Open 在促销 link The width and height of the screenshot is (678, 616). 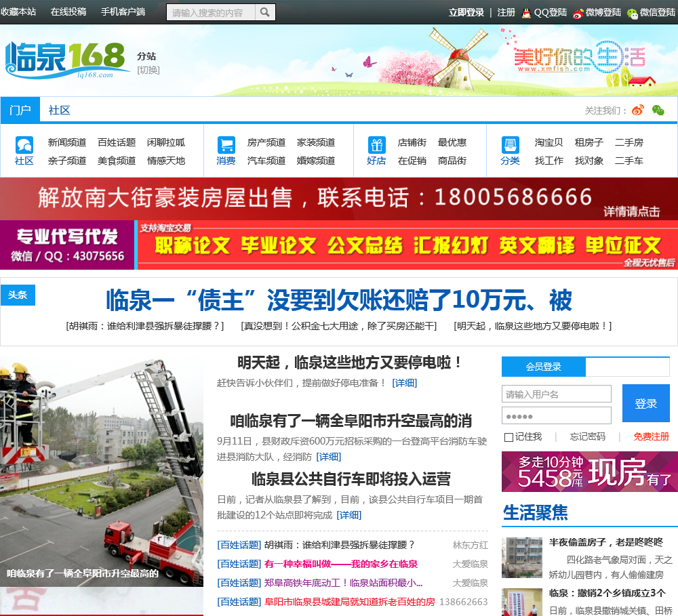tap(412, 161)
